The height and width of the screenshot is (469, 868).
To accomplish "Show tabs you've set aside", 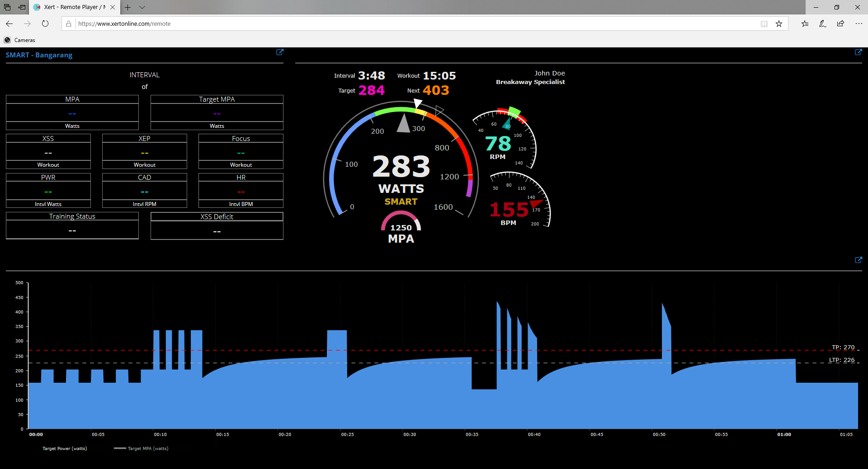I will pyautogui.click(x=7, y=7).
